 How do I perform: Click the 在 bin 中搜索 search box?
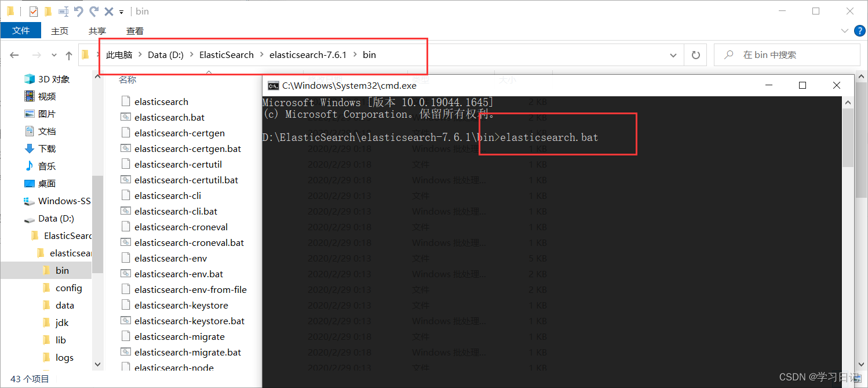click(787, 55)
